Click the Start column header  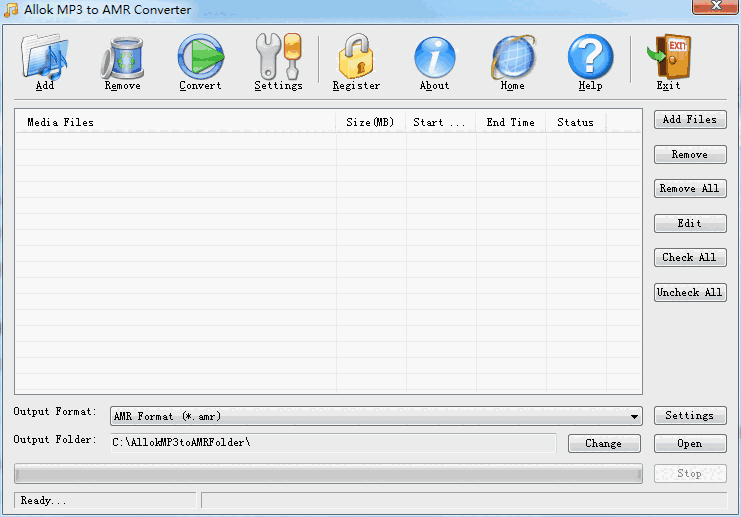point(440,122)
